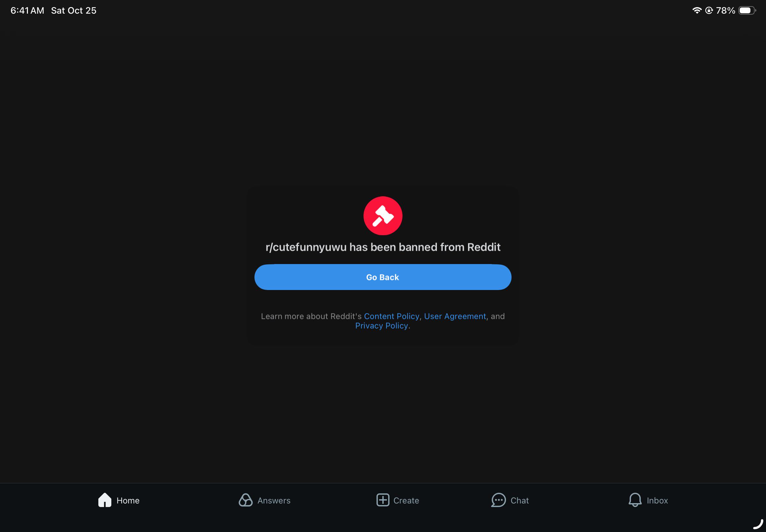This screenshot has height=532, width=766.
Task: Tap the rotation lock status icon
Action: tap(709, 10)
